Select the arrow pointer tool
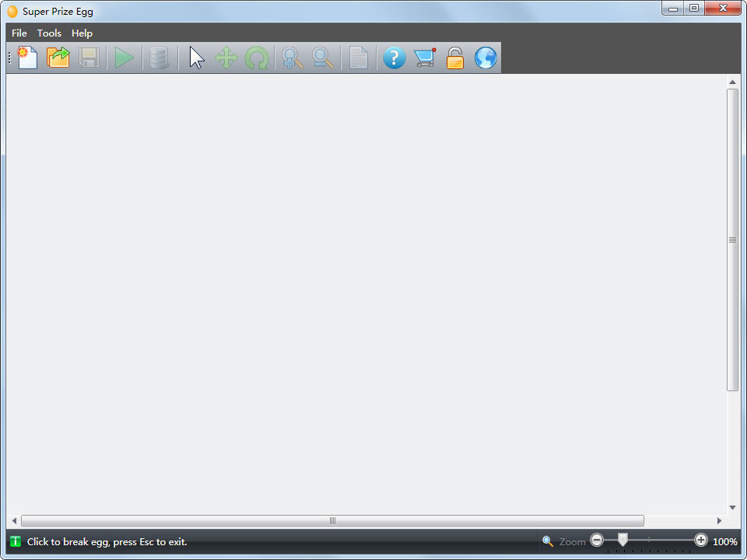747x560 pixels. [x=197, y=58]
